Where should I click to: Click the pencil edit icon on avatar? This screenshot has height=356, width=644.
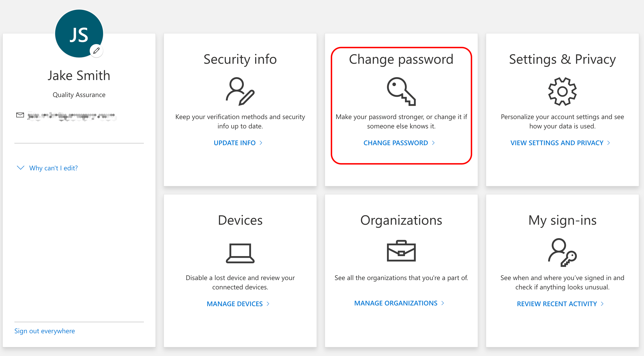[96, 51]
